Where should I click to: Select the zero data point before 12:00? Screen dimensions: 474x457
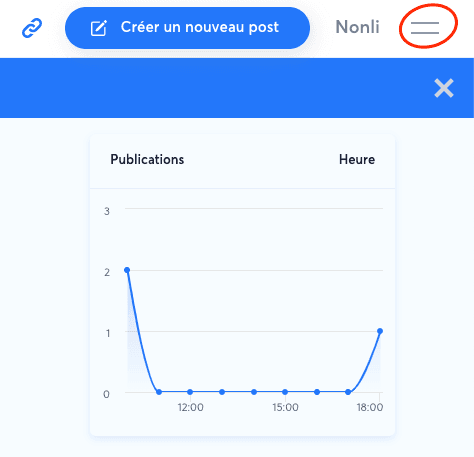[159, 392]
